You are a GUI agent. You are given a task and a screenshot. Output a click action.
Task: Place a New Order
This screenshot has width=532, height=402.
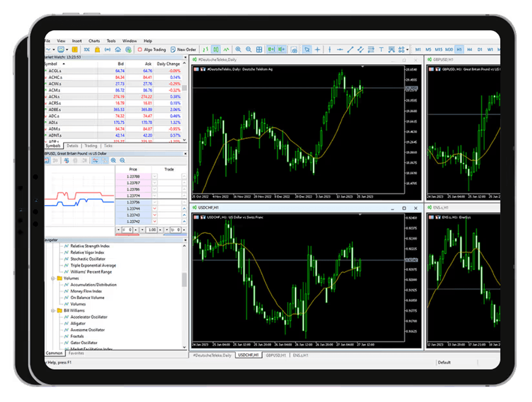point(184,49)
